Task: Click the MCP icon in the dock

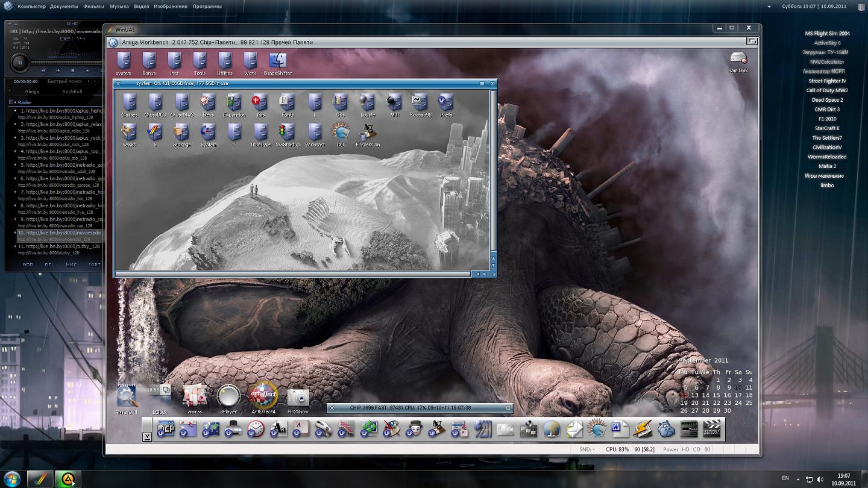Action: (x=165, y=429)
